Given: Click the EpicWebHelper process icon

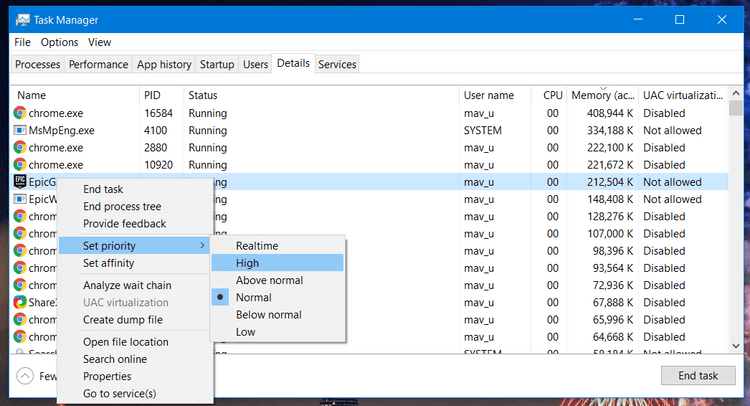Looking at the screenshot, I should click(x=20, y=199).
